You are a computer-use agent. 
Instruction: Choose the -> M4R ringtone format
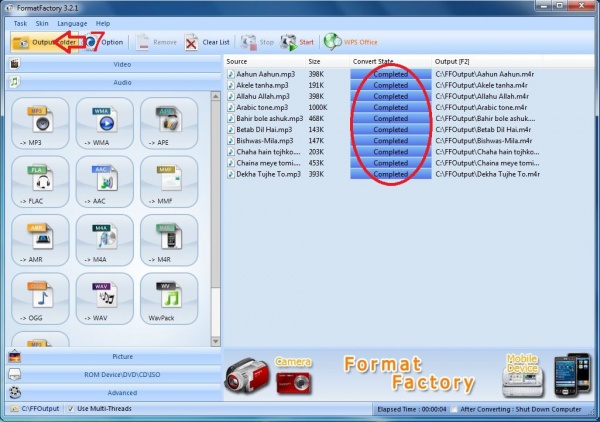pyautogui.click(x=169, y=240)
